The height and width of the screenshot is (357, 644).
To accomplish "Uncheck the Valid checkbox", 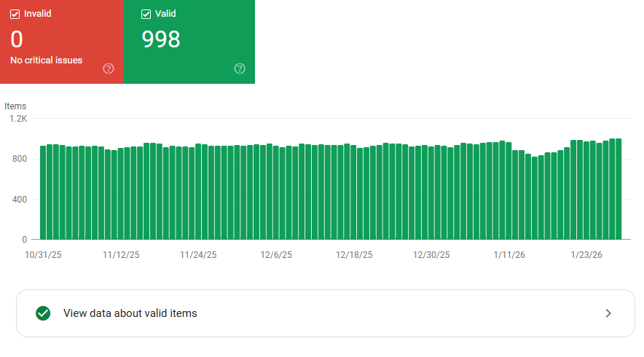I will pos(146,15).
